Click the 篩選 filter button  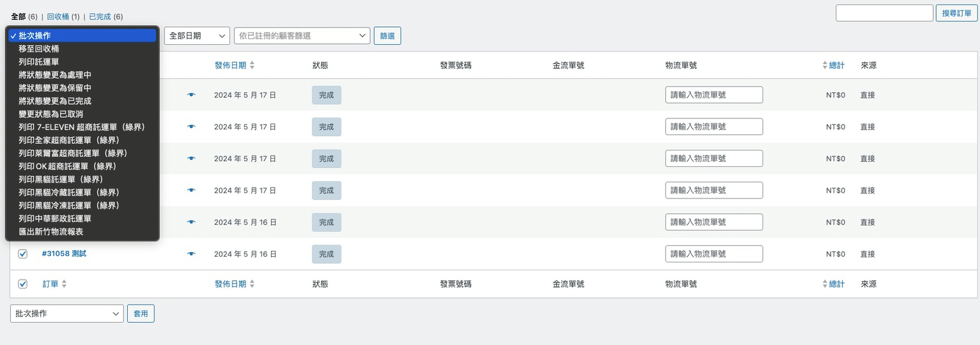(x=387, y=36)
